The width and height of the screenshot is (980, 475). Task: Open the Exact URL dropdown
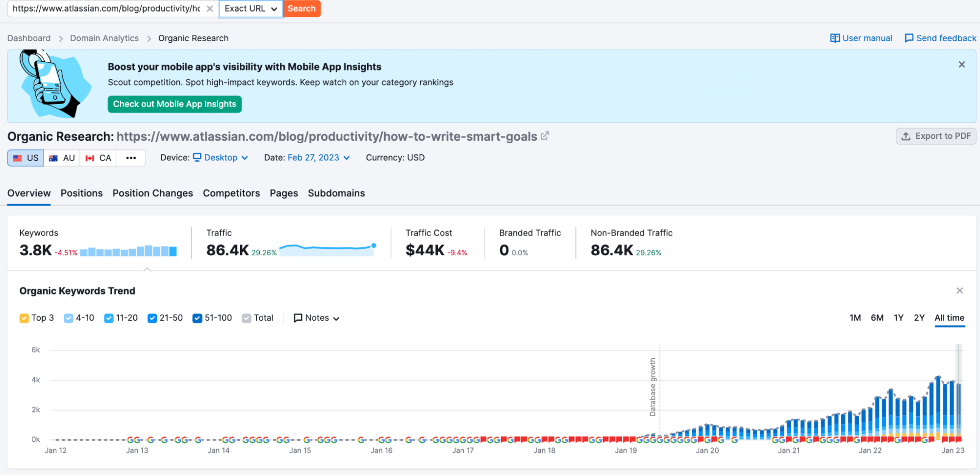(251, 9)
